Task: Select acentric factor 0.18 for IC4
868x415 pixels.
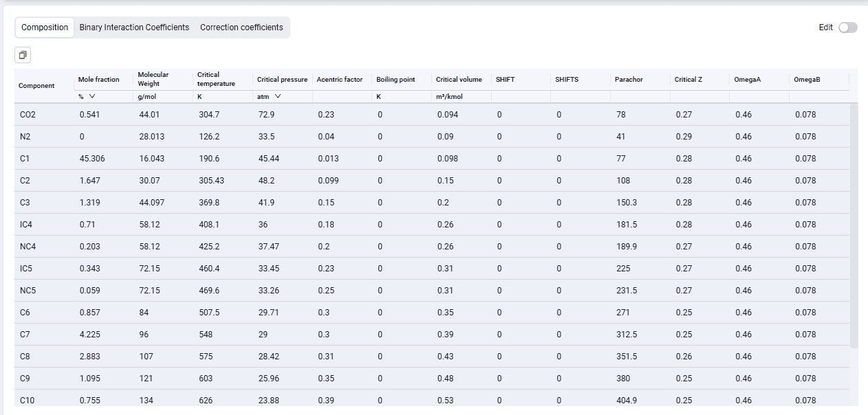Action: [x=325, y=225]
